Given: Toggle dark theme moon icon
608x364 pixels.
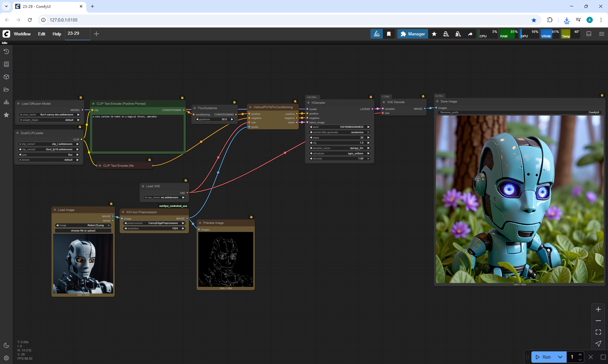Looking at the screenshot, I should [x=6, y=345].
